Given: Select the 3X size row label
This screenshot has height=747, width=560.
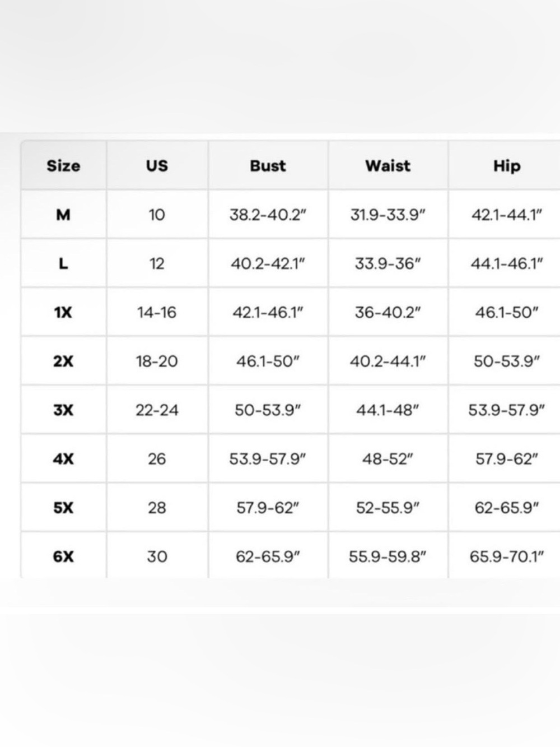Looking at the screenshot, I should point(63,410).
